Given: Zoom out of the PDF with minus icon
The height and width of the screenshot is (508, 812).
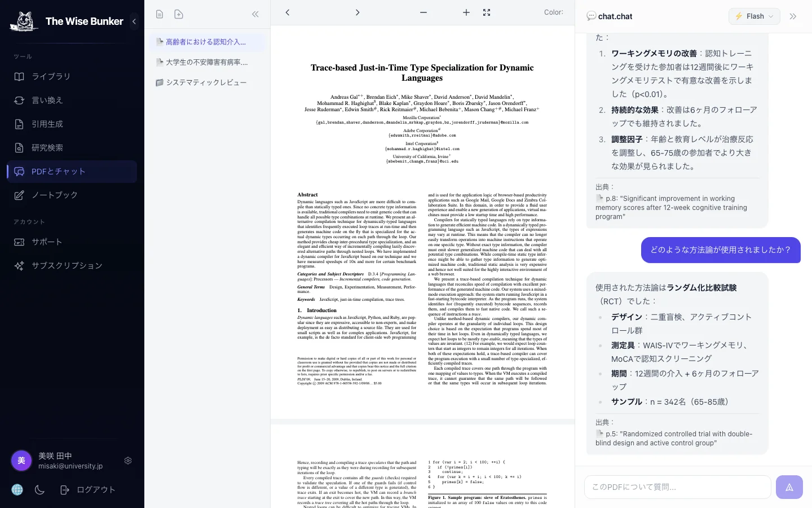Looking at the screenshot, I should pyautogui.click(x=423, y=12).
